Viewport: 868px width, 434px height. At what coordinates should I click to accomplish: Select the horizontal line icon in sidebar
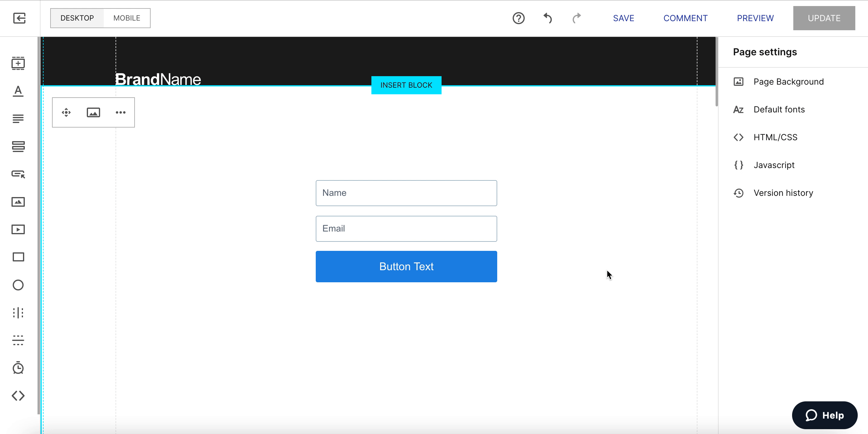(18, 340)
